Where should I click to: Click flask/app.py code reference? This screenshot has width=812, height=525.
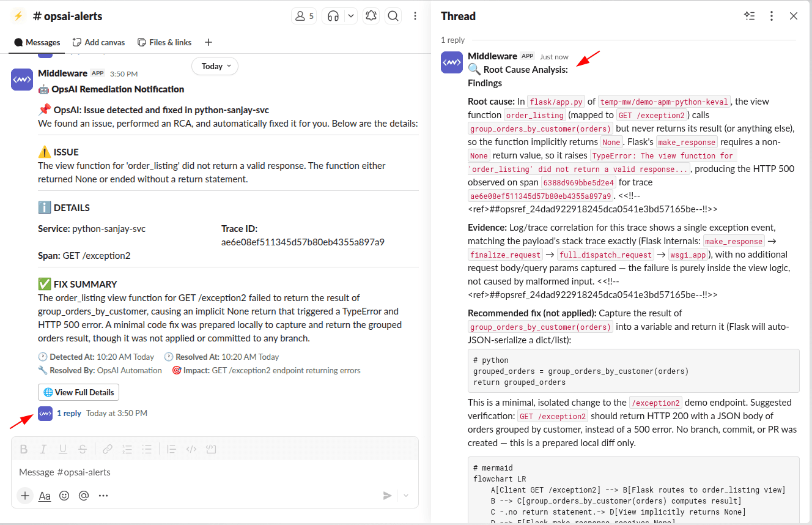coord(556,102)
